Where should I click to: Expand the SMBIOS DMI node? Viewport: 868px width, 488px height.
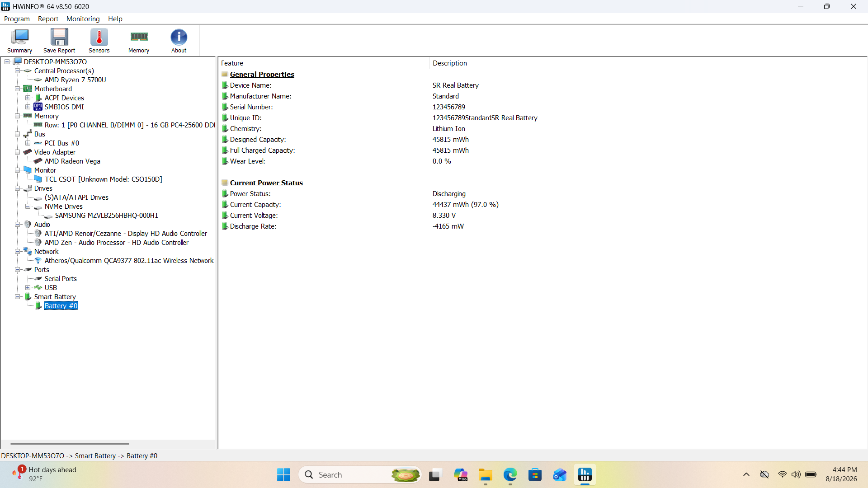pyautogui.click(x=28, y=107)
